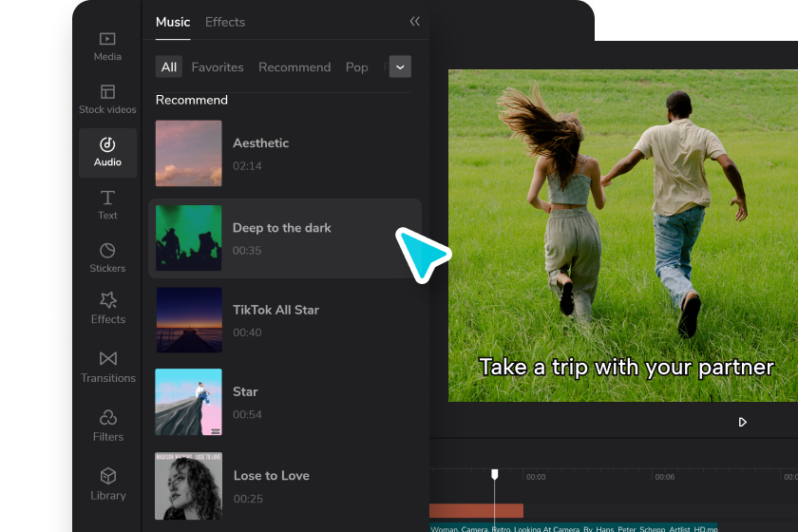
Task: Click the 02:14 duration of Aesthetic
Action: tap(247, 166)
